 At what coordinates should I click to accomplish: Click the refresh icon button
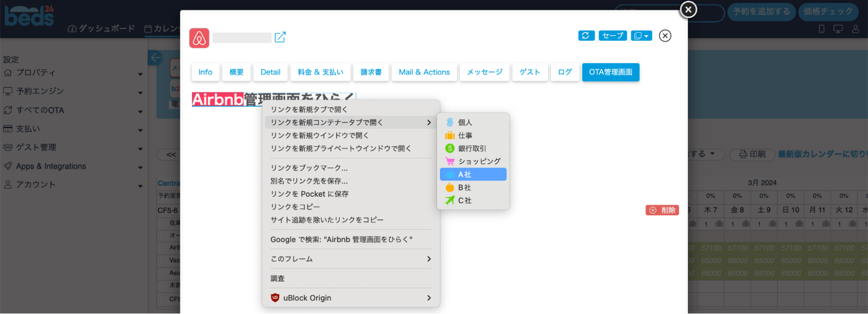coord(586,36)
